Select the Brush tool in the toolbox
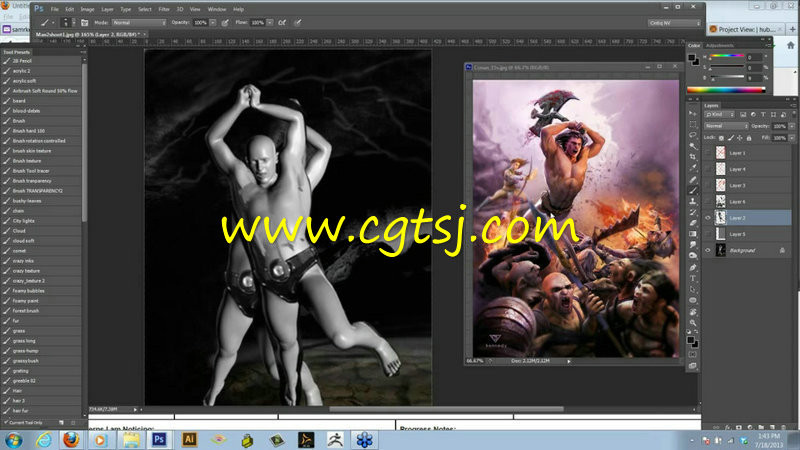 coord(692,190)
